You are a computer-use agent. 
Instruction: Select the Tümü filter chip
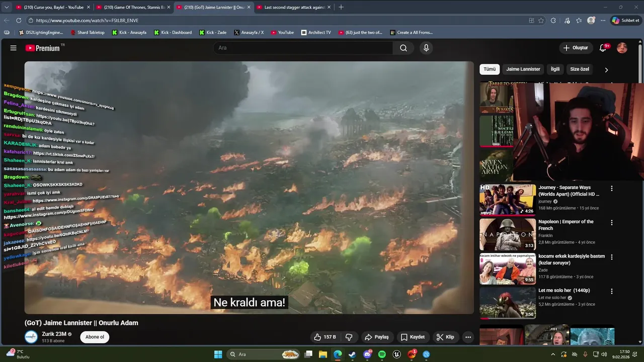point(490,69)
